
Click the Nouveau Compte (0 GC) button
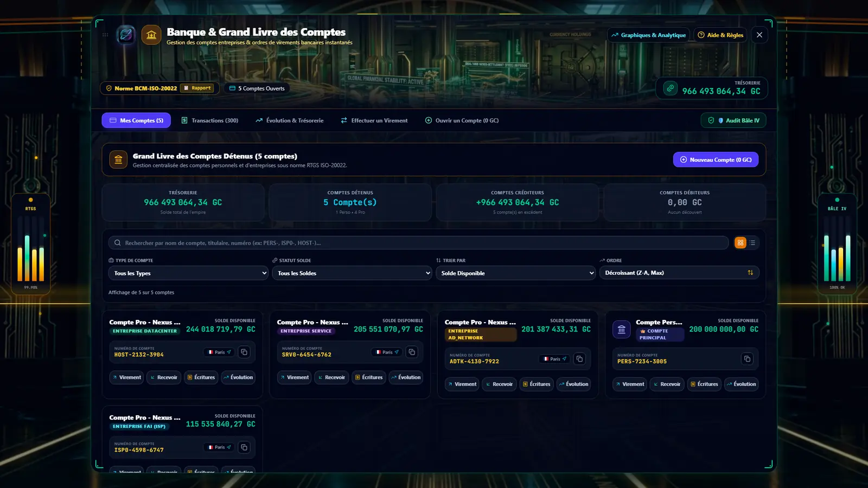point(716,159)
